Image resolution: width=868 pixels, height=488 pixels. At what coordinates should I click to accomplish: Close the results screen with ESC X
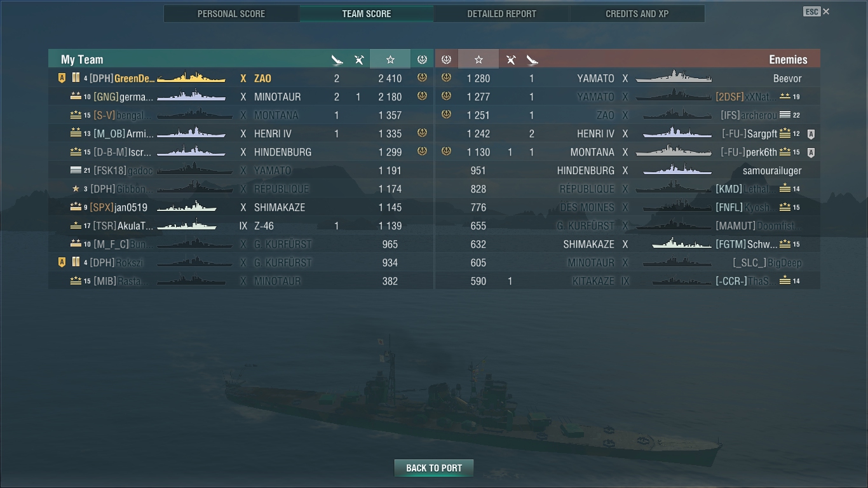[x=817, y=11]
